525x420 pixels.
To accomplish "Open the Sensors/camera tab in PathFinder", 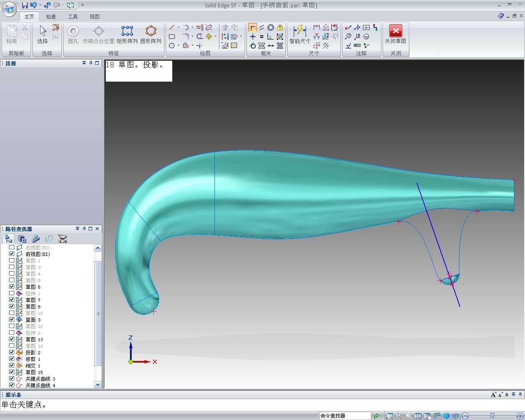I will pyautogui.click(x=63, y=239).
